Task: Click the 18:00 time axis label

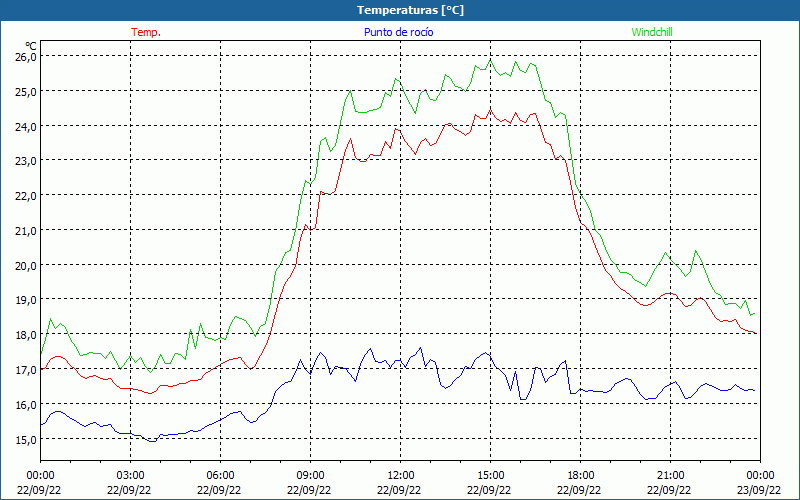Action: pyautogui.click(x=581, y=476)
